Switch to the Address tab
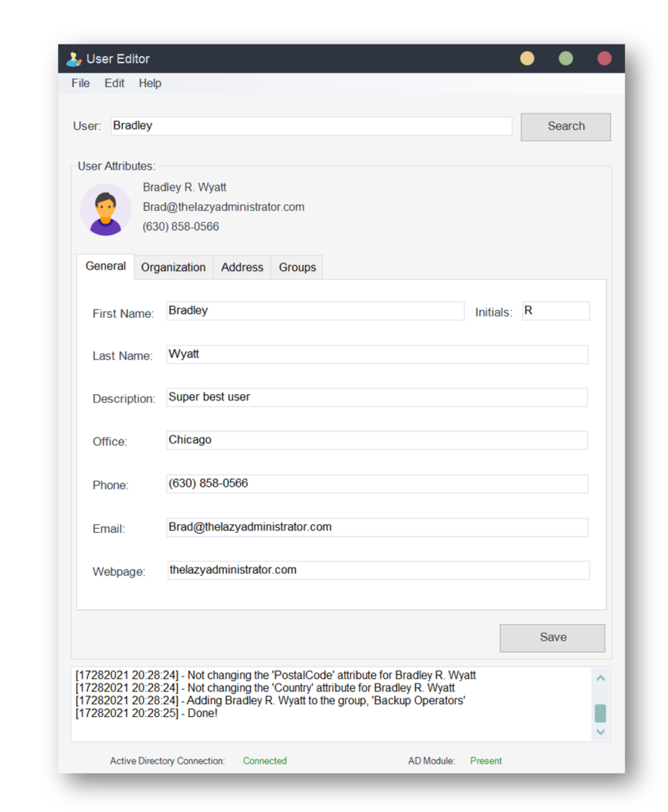 pyautogui.click(x=242, y=267)
